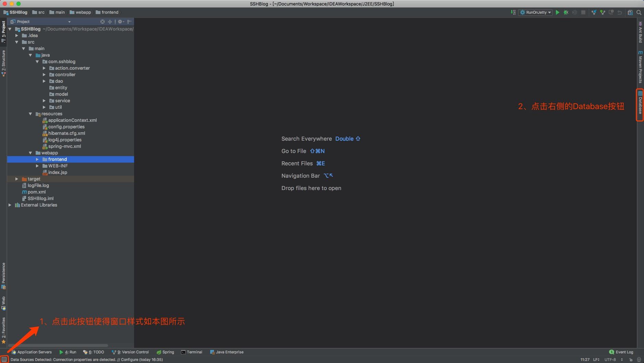Viewport: 644px width, 363px height.
Task: Click the Data Sources Detected status message
Action: click(x=87, y=360)
